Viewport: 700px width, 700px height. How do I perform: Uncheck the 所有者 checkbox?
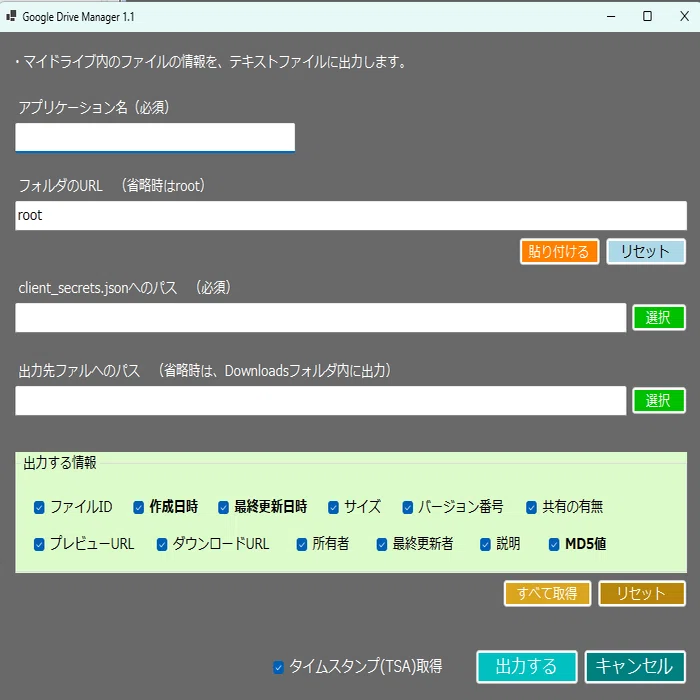302,544
